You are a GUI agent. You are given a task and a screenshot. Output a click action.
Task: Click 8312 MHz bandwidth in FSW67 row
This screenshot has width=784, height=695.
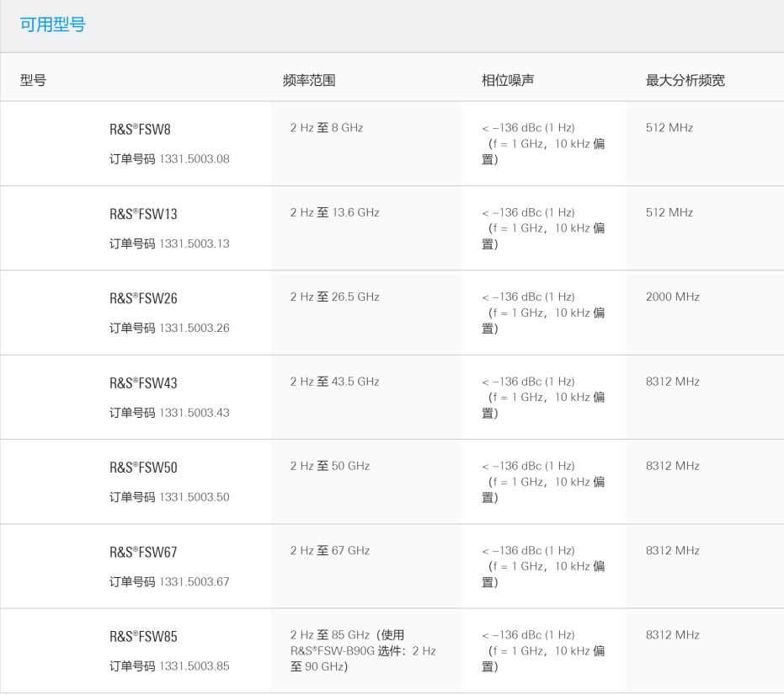(x=673, y=550)
